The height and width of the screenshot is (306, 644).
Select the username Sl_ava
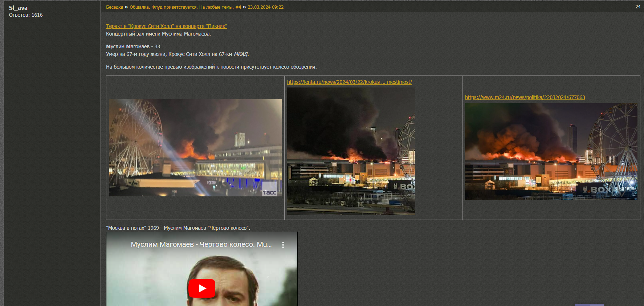[18, 8]
